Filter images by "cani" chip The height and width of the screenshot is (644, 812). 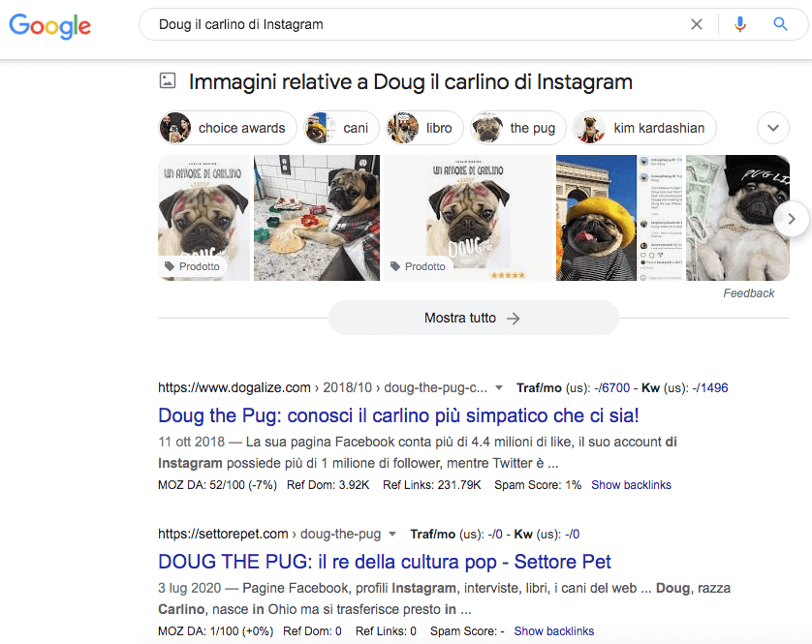pyautogui.click(x=340, y=128)
